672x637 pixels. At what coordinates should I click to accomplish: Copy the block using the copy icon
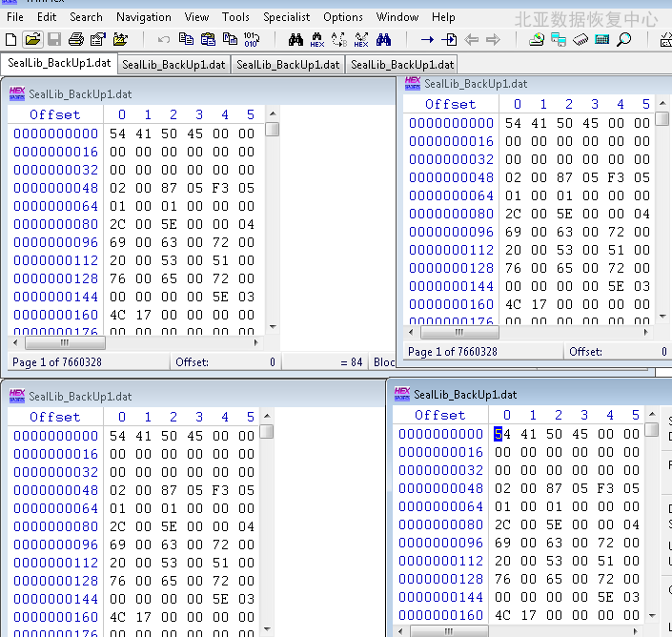click(x=186, y=39)
